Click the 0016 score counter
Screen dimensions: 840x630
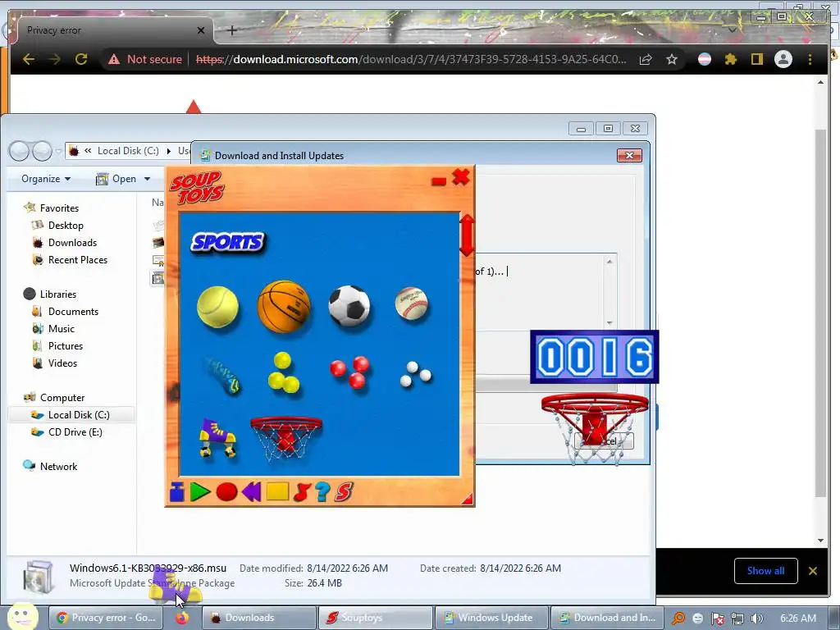595,357
